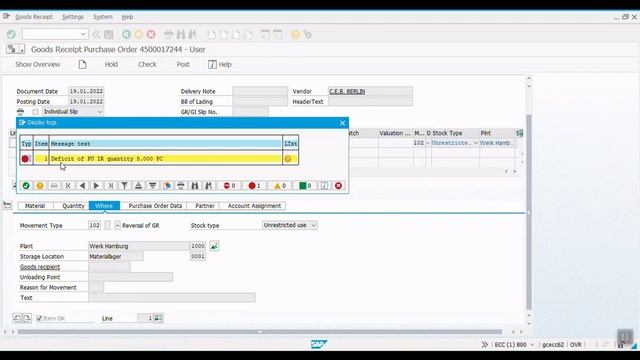Switch to the Quantity tab
This screenshot has height=360, width=640.
(x=73, y=206)
